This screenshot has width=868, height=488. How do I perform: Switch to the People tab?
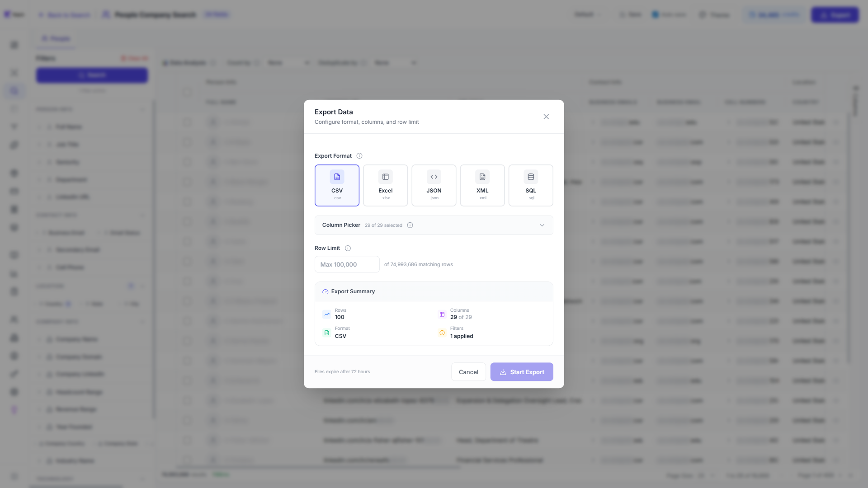[x=56, y=38]
